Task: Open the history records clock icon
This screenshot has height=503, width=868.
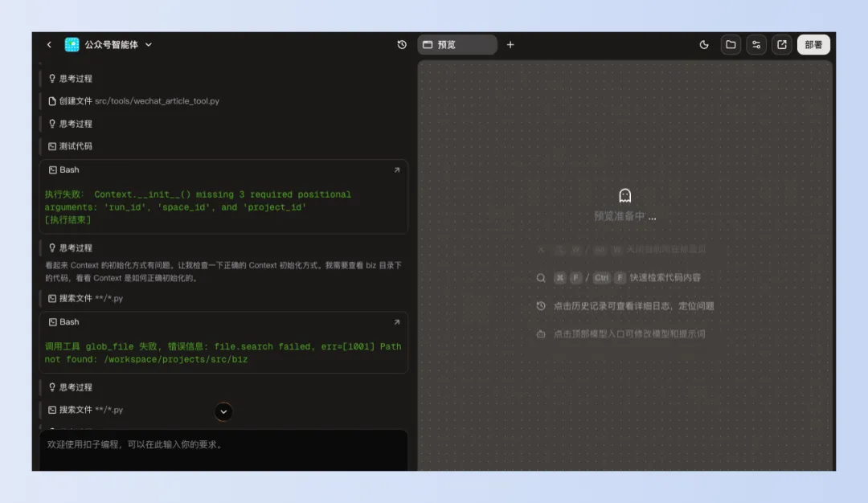Action: point(402,45)
